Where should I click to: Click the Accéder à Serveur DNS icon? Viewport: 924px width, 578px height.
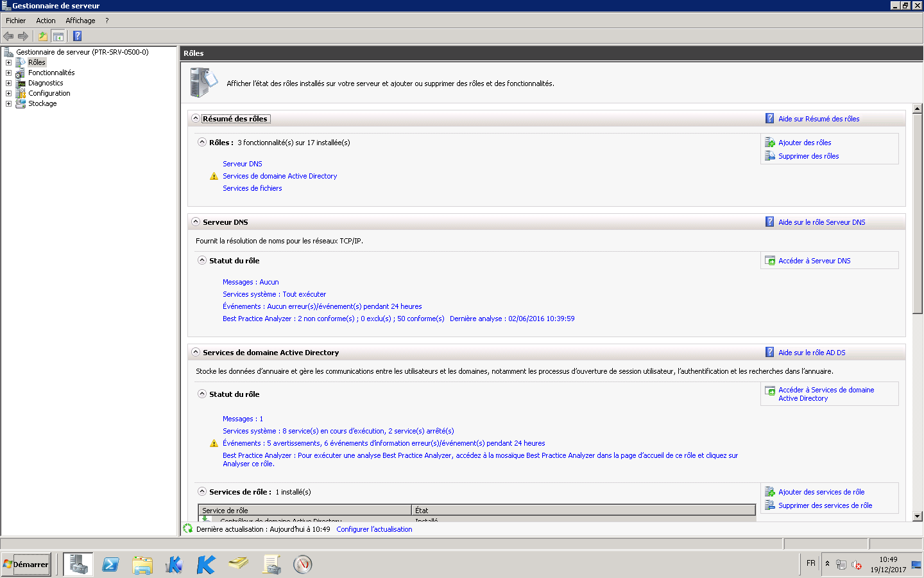(x=770, y=261)
